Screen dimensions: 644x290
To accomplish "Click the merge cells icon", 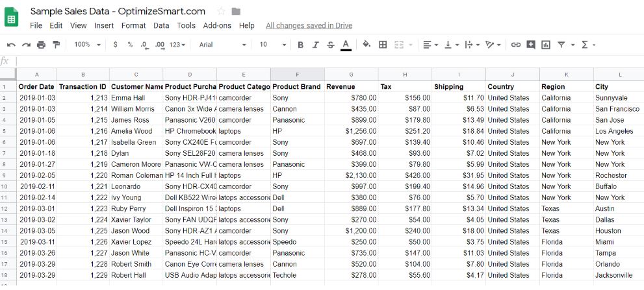I will [399, 45].
